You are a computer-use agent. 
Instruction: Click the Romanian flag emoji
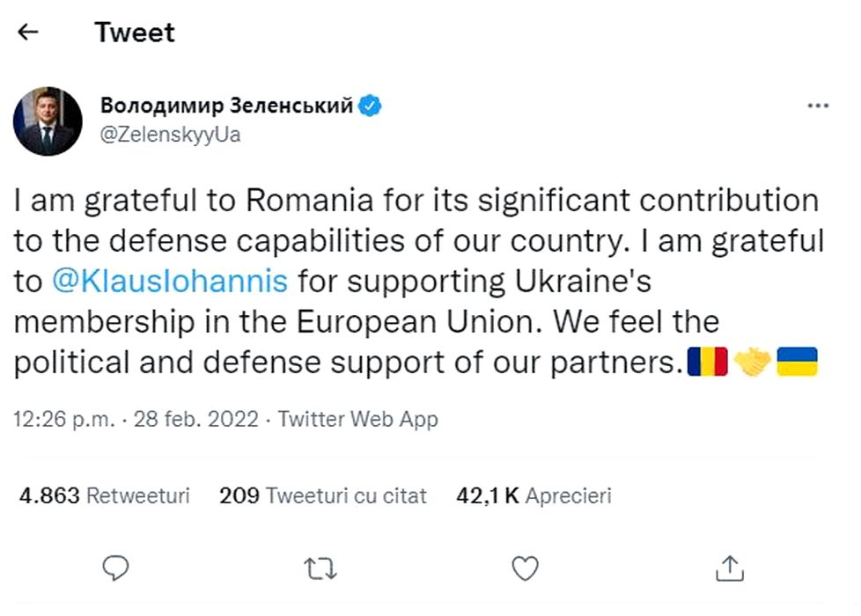708,361
